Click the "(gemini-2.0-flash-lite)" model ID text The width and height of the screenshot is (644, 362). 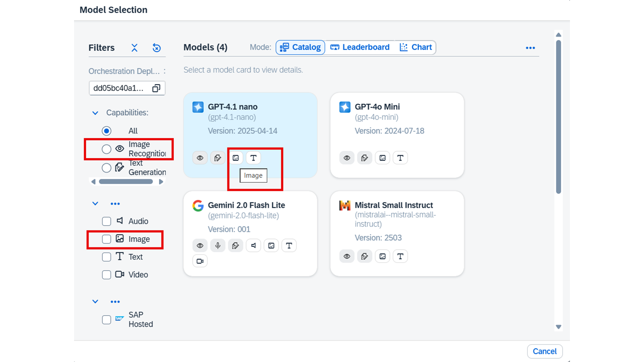pos(243,216)
